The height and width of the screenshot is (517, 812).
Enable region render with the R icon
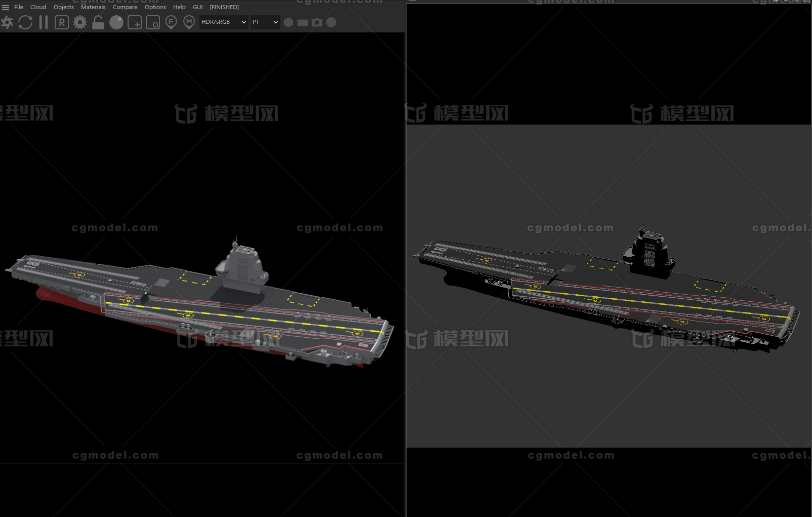[x=61, y=22]
